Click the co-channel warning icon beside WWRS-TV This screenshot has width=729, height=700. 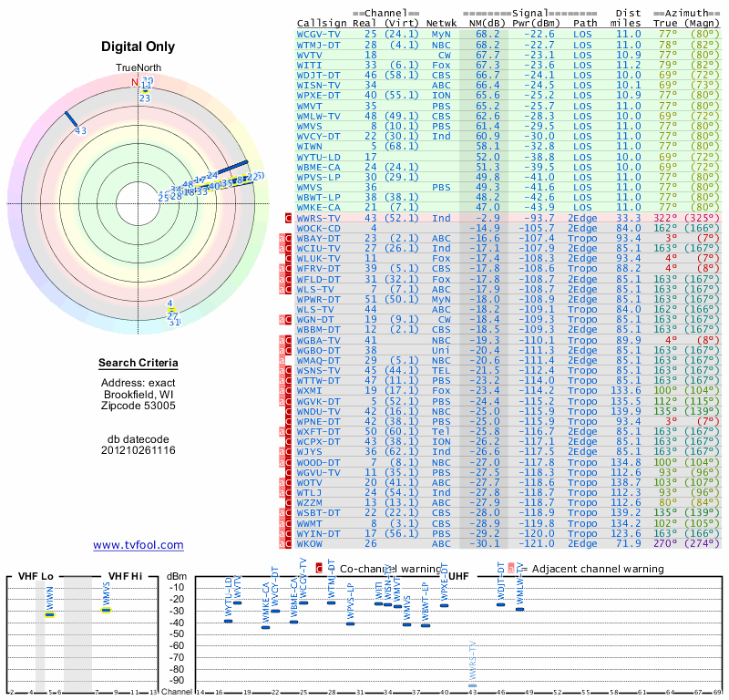pos(289,219)
